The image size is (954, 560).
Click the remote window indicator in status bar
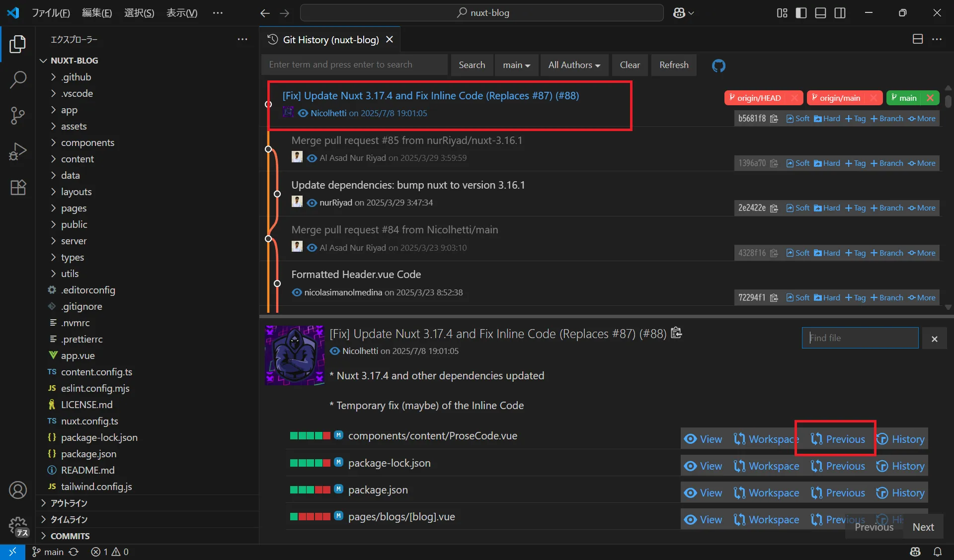12,552
